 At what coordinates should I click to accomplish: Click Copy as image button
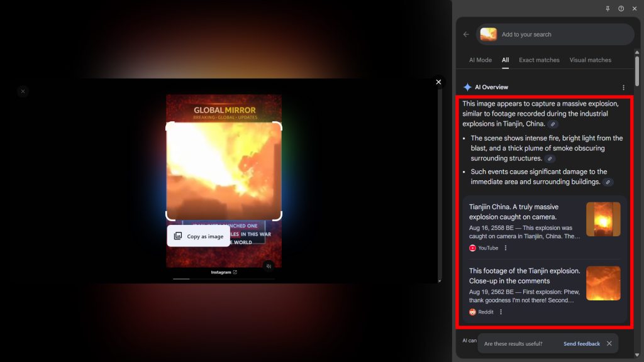(x=199, y=236)
